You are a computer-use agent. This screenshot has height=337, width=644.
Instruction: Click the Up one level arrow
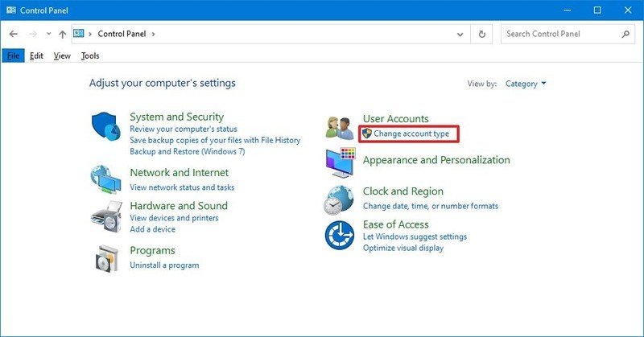[x=63, y=34]
